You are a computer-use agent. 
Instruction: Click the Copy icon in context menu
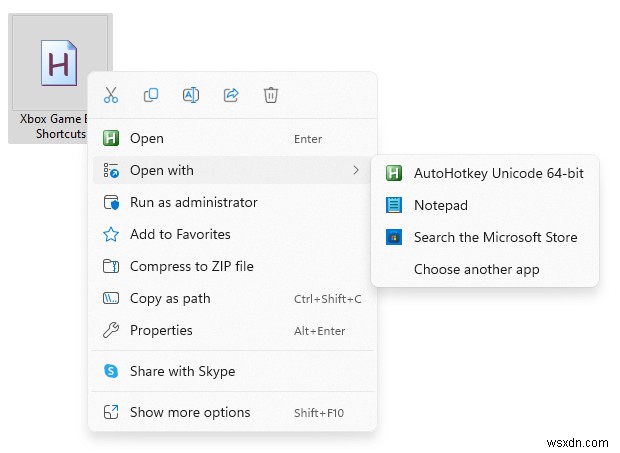[151, 95]
